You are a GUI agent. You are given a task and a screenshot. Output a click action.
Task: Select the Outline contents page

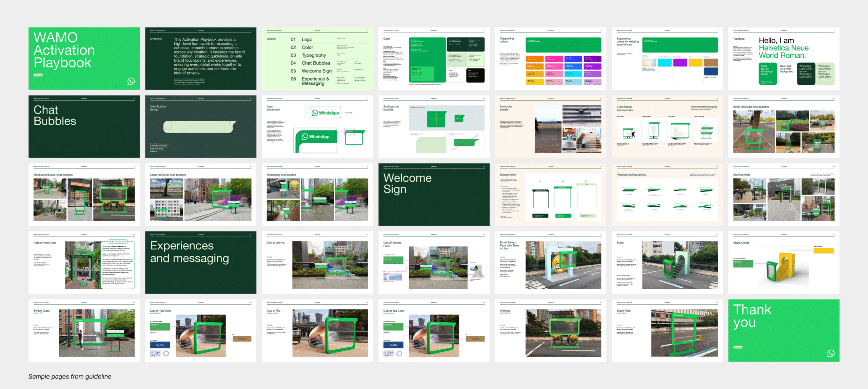coord(317,59)
